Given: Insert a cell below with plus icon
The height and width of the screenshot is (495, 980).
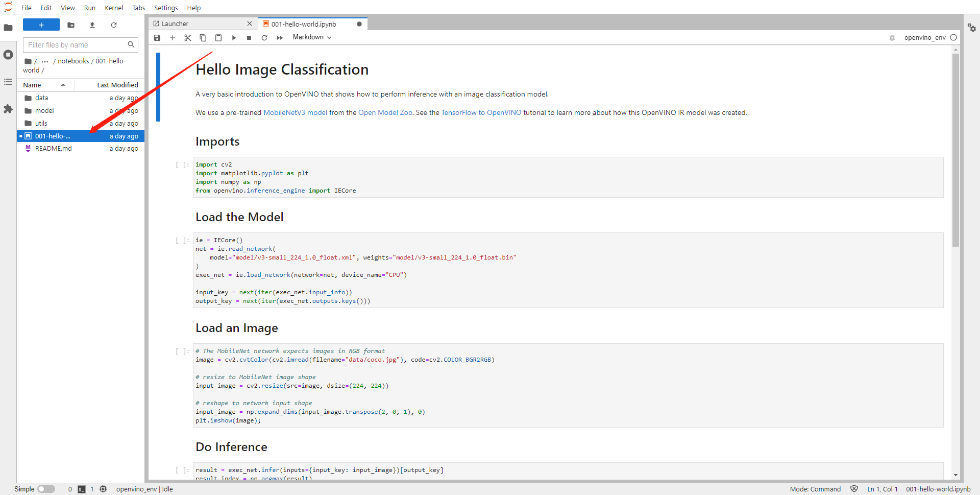Looking at the screenshot, I should pyautogui.click(x=173, y=38).
